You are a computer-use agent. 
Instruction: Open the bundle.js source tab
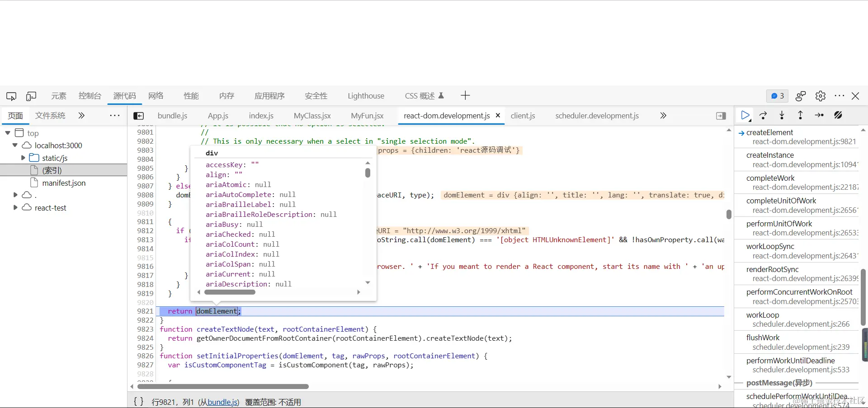[x=172, y=116]
